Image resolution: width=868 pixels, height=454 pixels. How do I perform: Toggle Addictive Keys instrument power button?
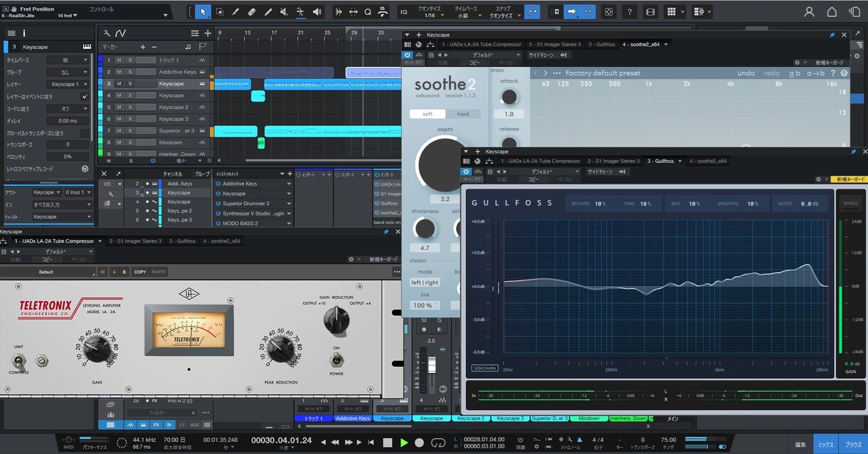click(218, 184)
